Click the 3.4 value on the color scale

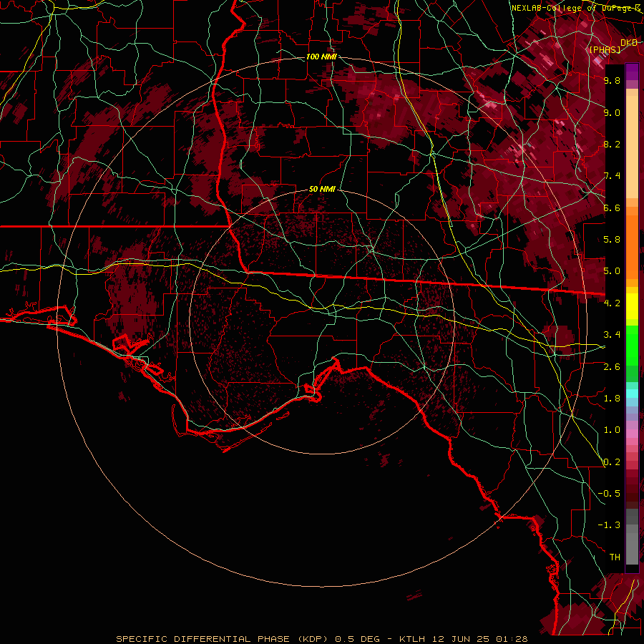tap(612, 335)
